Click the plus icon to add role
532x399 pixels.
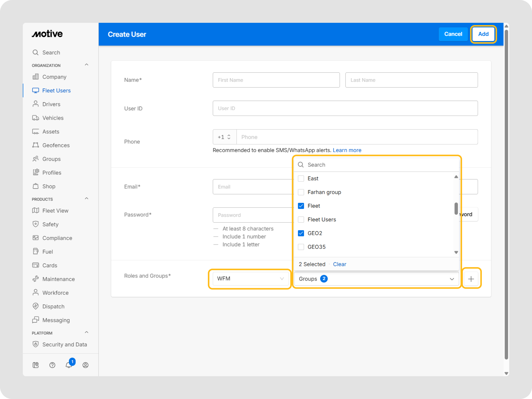471,279
